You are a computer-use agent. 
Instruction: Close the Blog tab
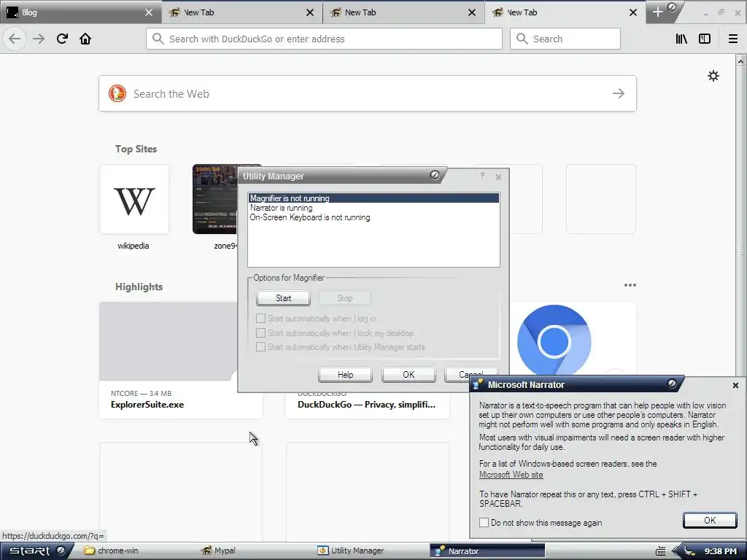coord(149,12)
